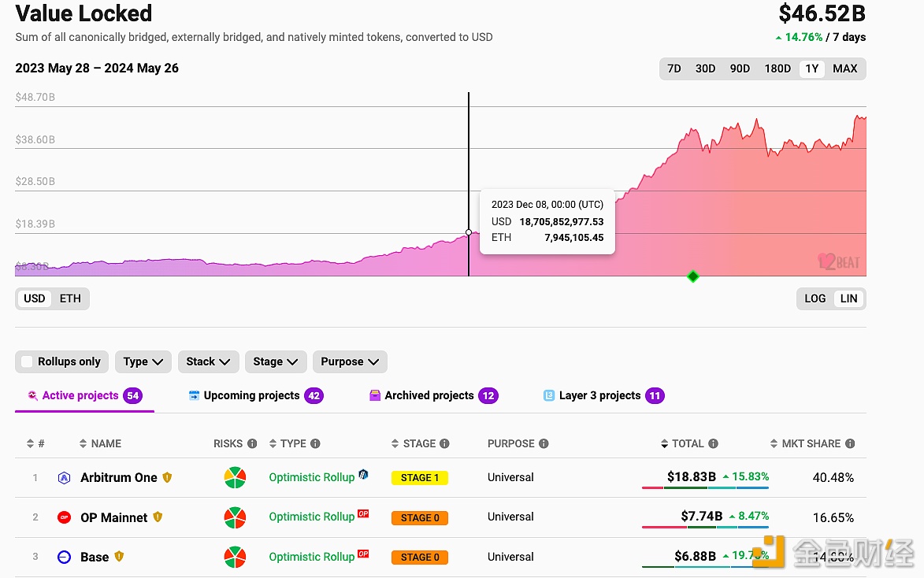The image size is (924, 578).
Task: Click the Upcoming projects calendar icon
Action: click(194, 395)
